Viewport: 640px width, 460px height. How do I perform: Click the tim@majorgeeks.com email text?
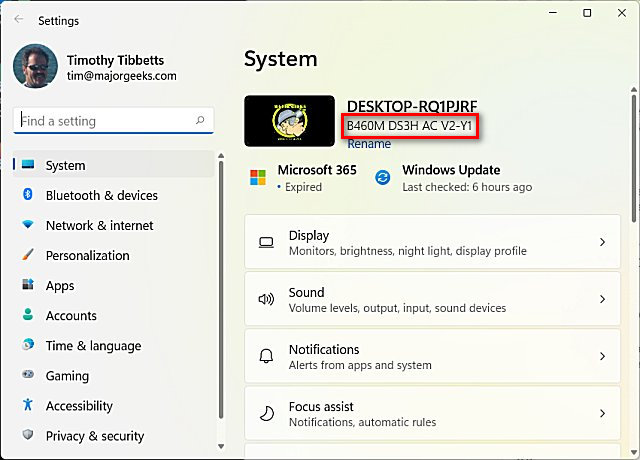click(x=122, y=76)
